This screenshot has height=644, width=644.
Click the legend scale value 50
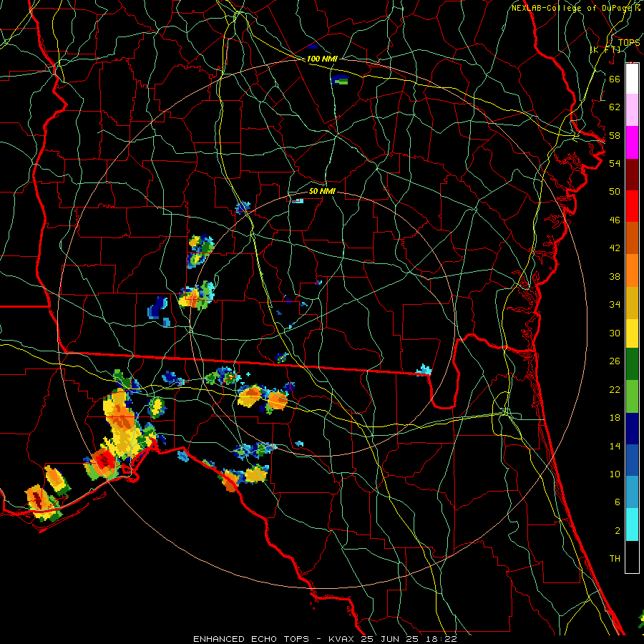pos(615,191)
